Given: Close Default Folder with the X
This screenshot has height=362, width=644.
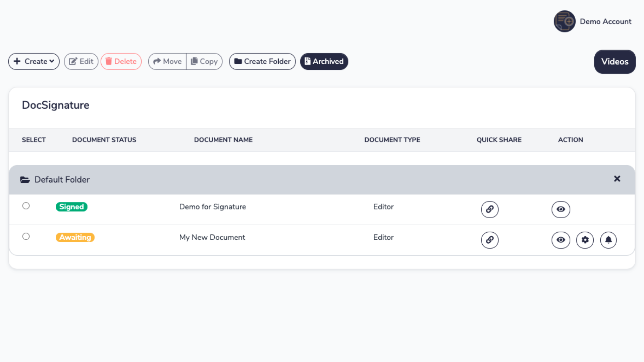Looking at the screenshot, I should tap(617, 179).
